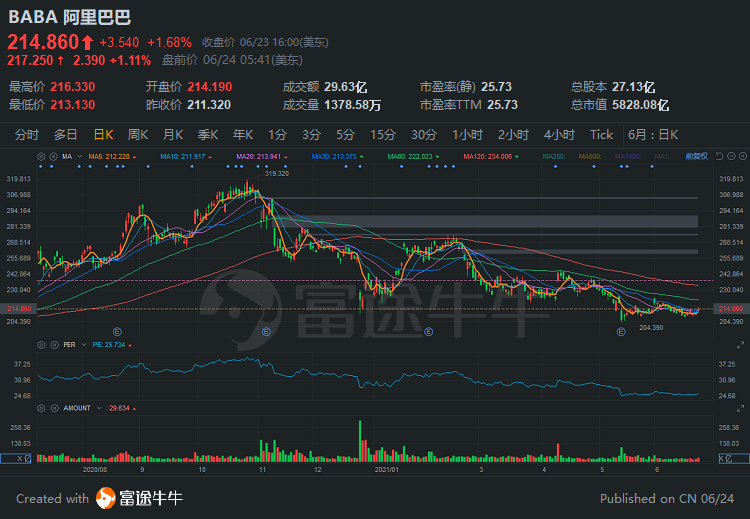
Task: Toggle the MA1000 moving average line
Action: point(627,156)
